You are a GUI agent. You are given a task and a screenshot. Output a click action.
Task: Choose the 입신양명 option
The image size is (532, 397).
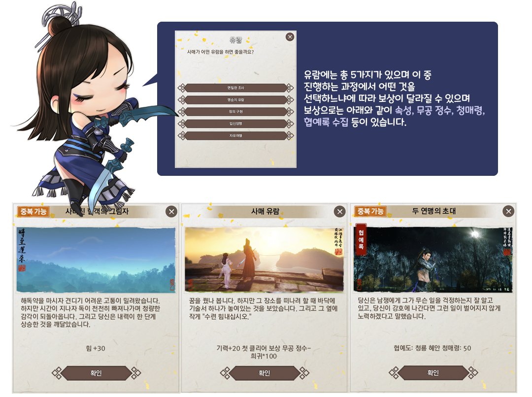[x=236, y=124]
